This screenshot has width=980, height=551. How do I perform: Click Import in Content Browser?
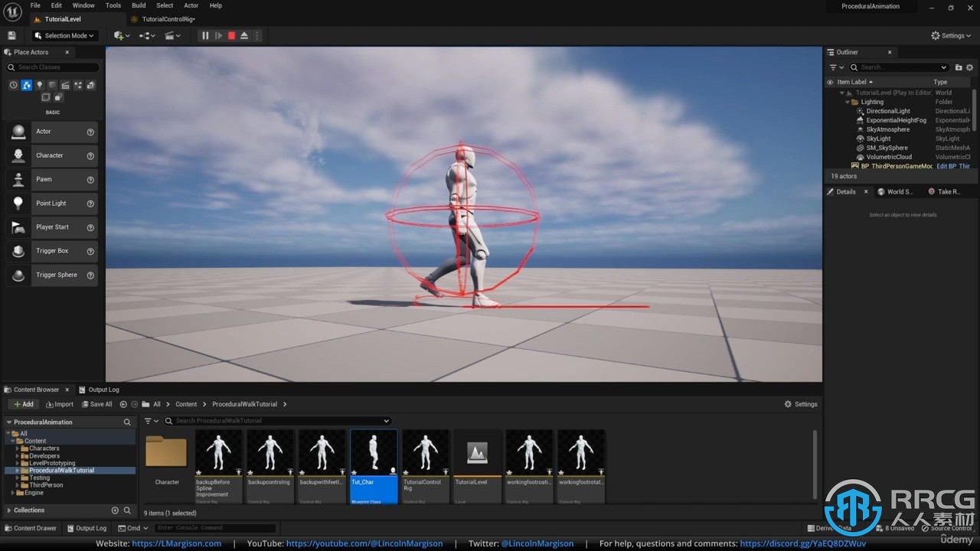[59, 404]
